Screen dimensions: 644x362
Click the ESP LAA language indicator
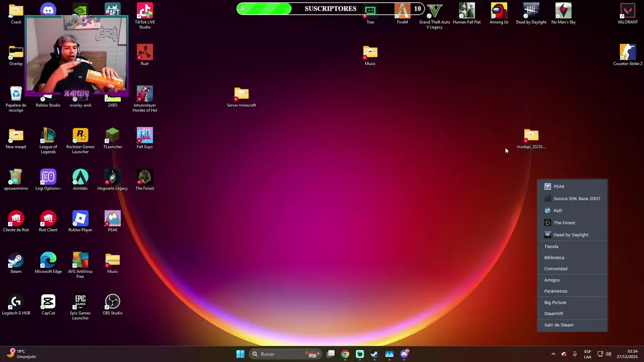click(x=588, y=354)
